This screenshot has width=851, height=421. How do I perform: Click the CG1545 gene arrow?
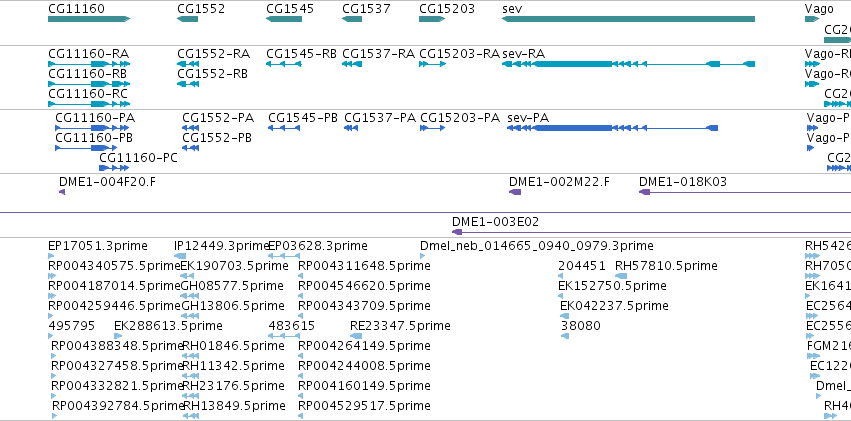(284, 19)
